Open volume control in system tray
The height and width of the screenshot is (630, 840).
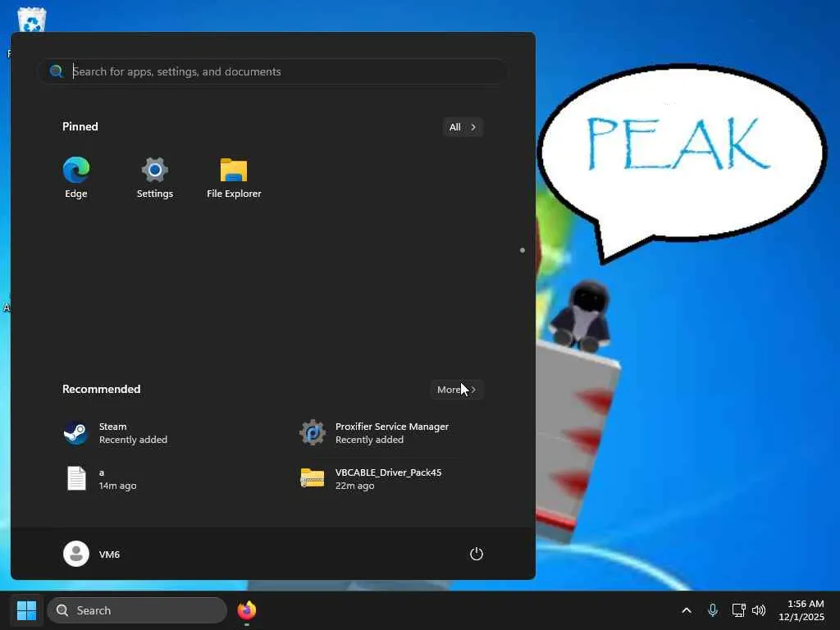click(759, 610)
